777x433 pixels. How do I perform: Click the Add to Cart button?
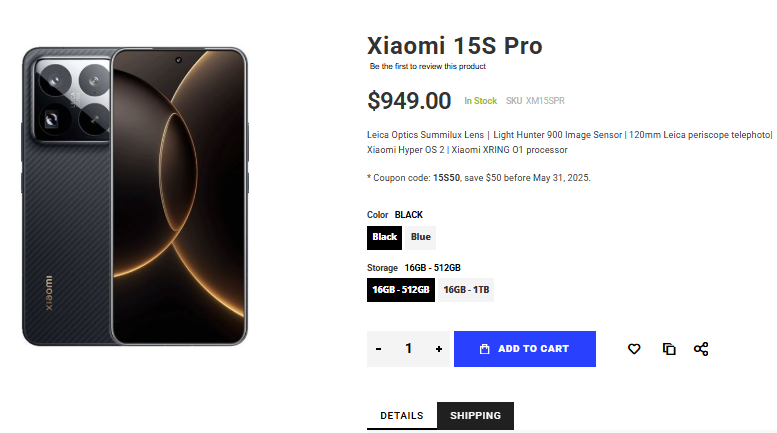[x=525, y=349]
